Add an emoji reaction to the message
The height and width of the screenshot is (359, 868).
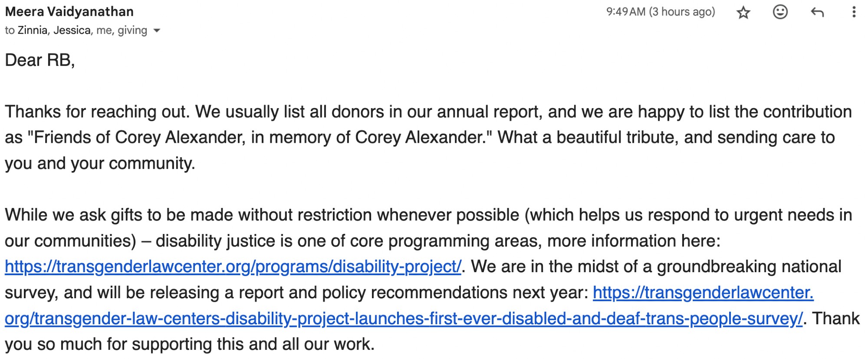tap(780, 12)
